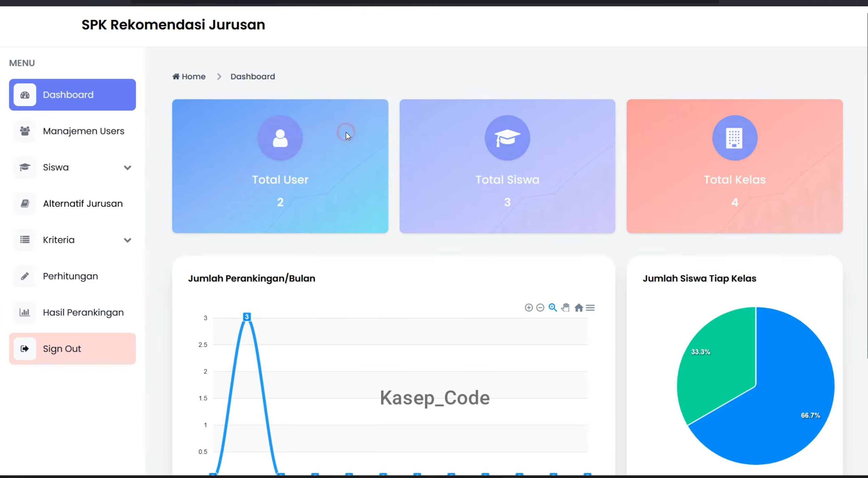
Task: Open the Dashboard menu item
Action: (x=72, y=95)
